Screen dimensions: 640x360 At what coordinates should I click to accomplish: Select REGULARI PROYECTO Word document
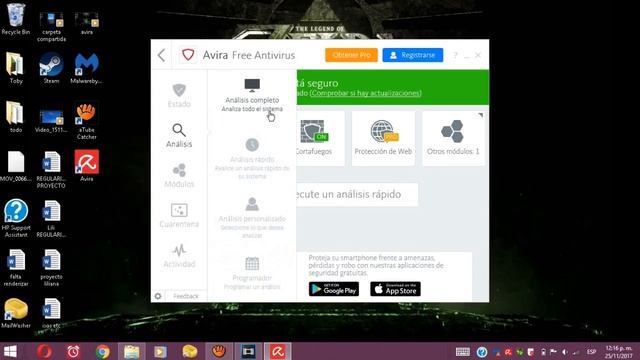(51, 169)
